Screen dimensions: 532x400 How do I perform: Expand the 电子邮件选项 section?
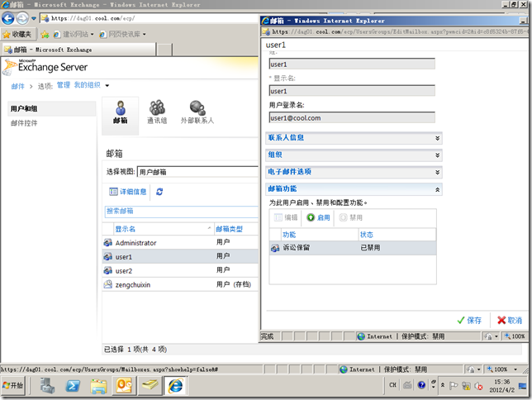(x=354, y=172)
